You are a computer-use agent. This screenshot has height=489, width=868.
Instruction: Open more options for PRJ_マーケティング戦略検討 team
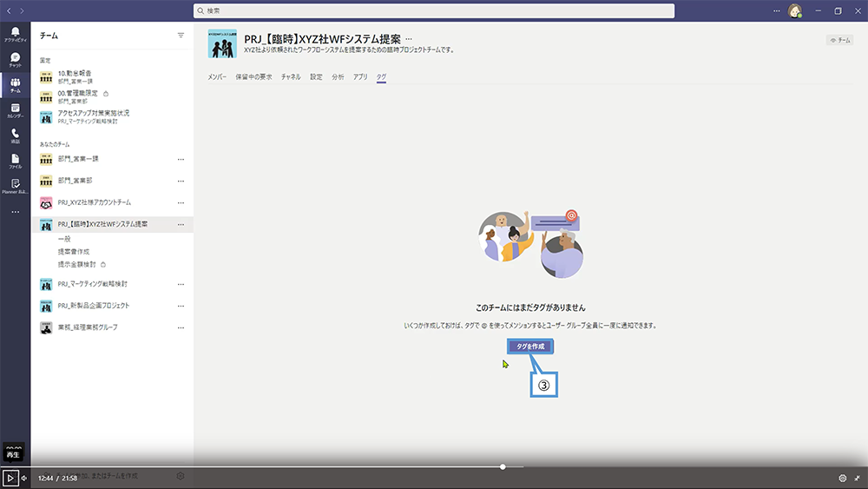(181, 284)
